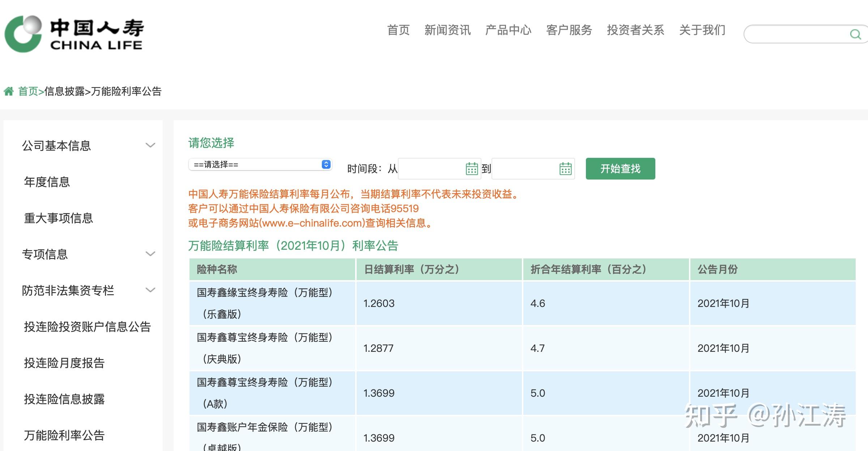The height and width of the screenshot is (451, 868).
Task: Expand 防范非法集资专栏 chevron
Action: pyautogui.click(x=150, y=290)
